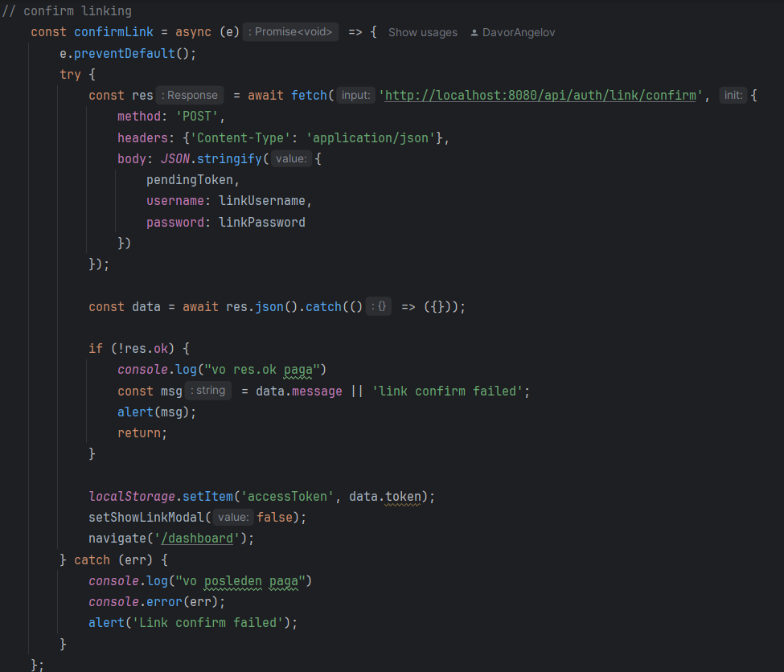The image size is (784, 672).
Task: Place cursor on linkPassword variable
Action: click(x=261, y=223)
